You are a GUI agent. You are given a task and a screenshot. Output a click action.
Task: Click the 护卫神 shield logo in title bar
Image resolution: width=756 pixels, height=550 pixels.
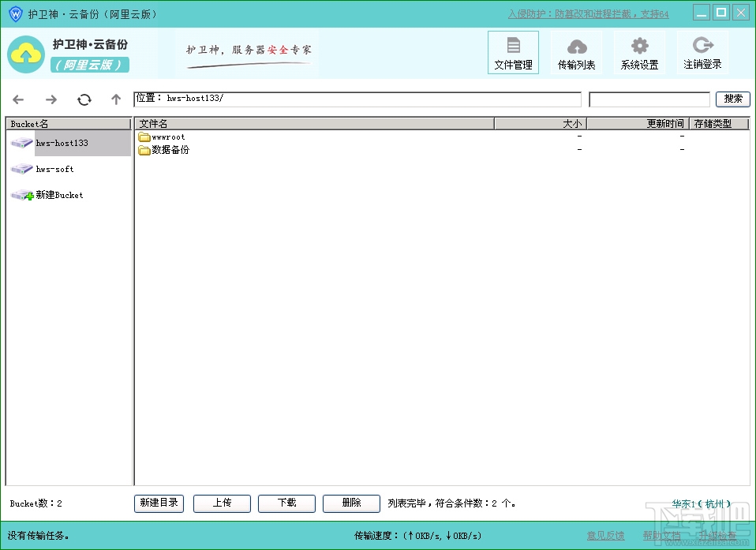point(16,13)
